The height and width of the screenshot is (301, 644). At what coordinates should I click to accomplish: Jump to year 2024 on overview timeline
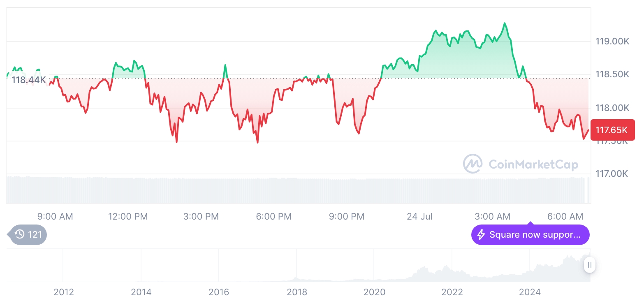coord(530,292)
